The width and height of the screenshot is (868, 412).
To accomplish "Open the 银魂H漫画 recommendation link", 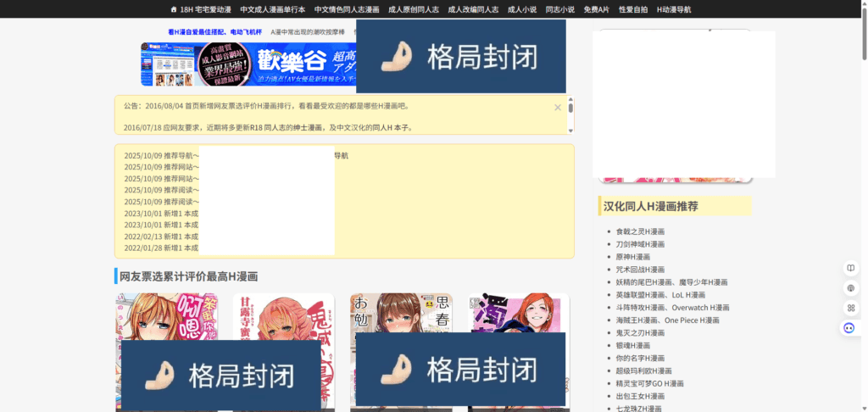I will coord(632,346).
